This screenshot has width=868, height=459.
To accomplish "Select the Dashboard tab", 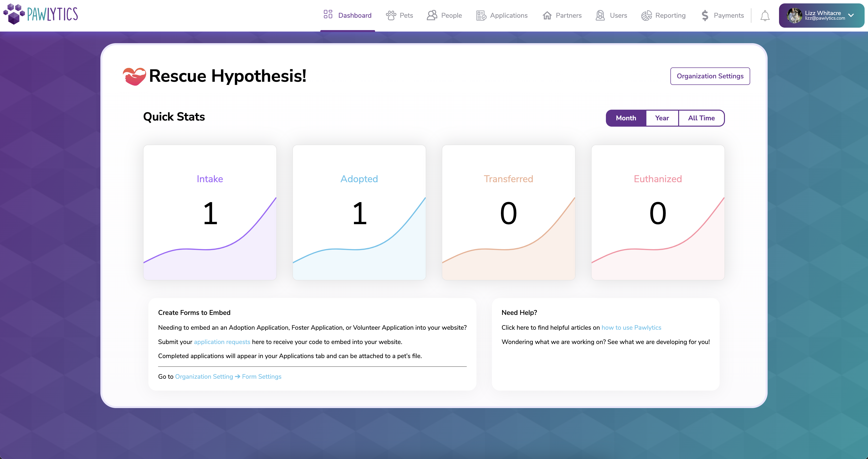I will (355, 15).
